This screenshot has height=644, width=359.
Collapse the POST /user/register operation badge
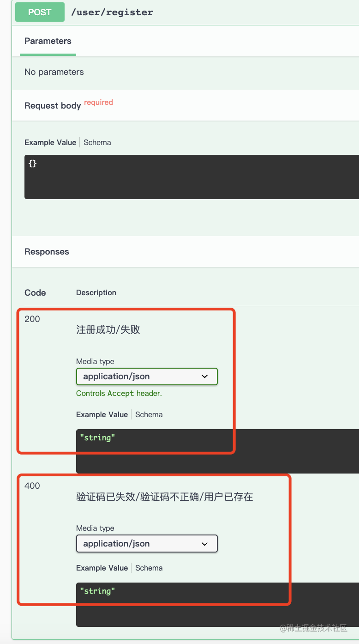tap(40, 12)
